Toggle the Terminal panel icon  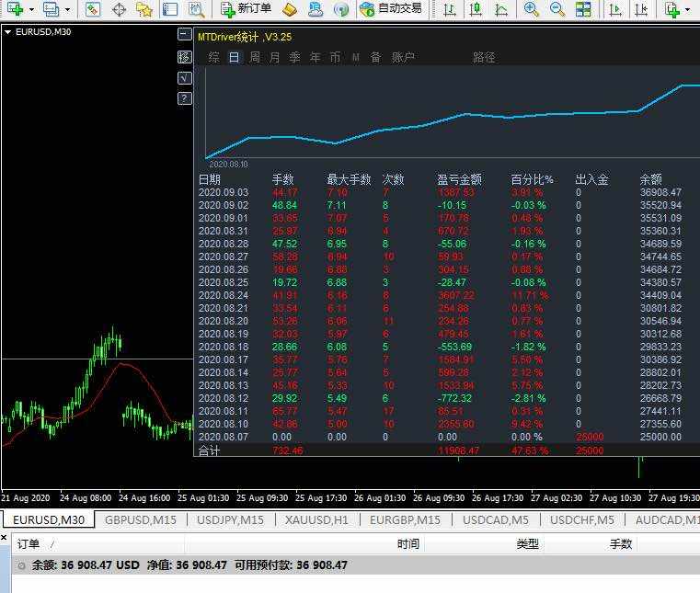pyautogui.click(x=170, y=9)
